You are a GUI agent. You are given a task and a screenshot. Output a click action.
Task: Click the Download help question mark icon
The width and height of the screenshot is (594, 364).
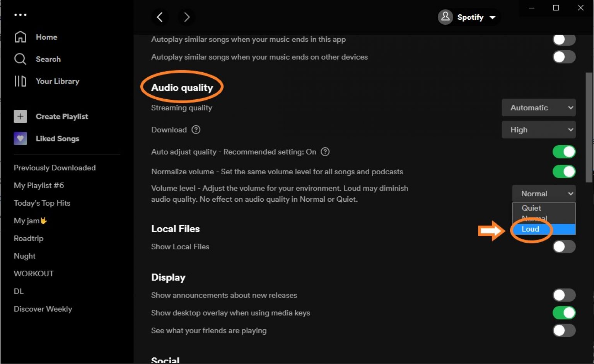point(196,129)
